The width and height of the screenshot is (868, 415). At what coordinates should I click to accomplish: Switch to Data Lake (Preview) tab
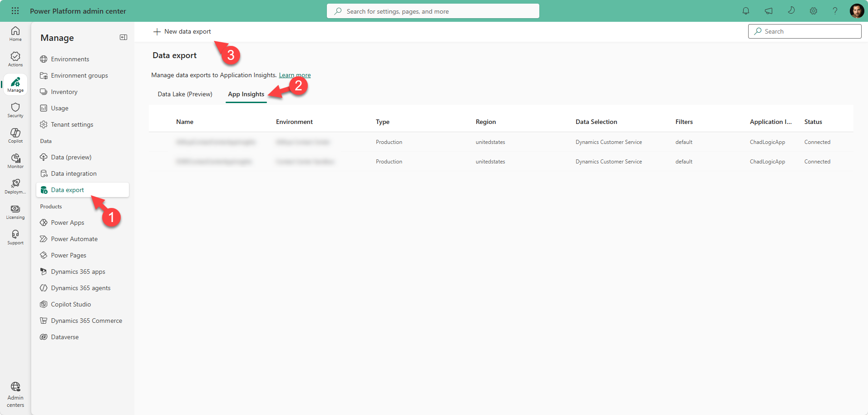pos(185,94)
